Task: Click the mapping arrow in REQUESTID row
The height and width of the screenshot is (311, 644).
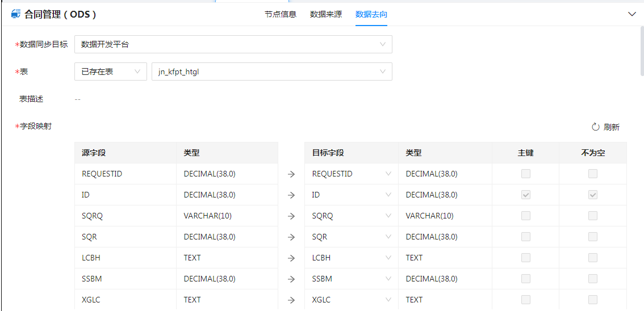Action: point(291,174)
